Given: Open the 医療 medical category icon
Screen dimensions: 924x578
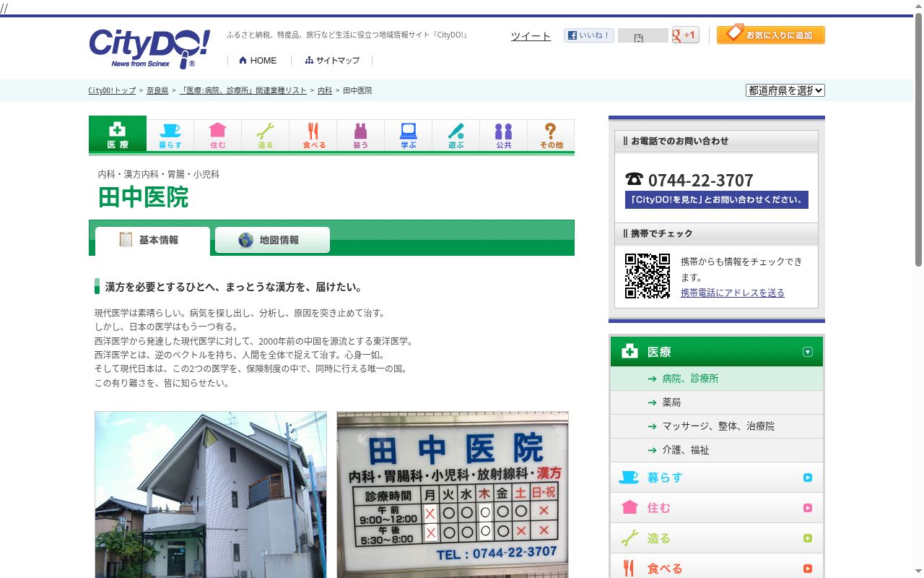Looking at the screenshot, I should tap(118, 134).
